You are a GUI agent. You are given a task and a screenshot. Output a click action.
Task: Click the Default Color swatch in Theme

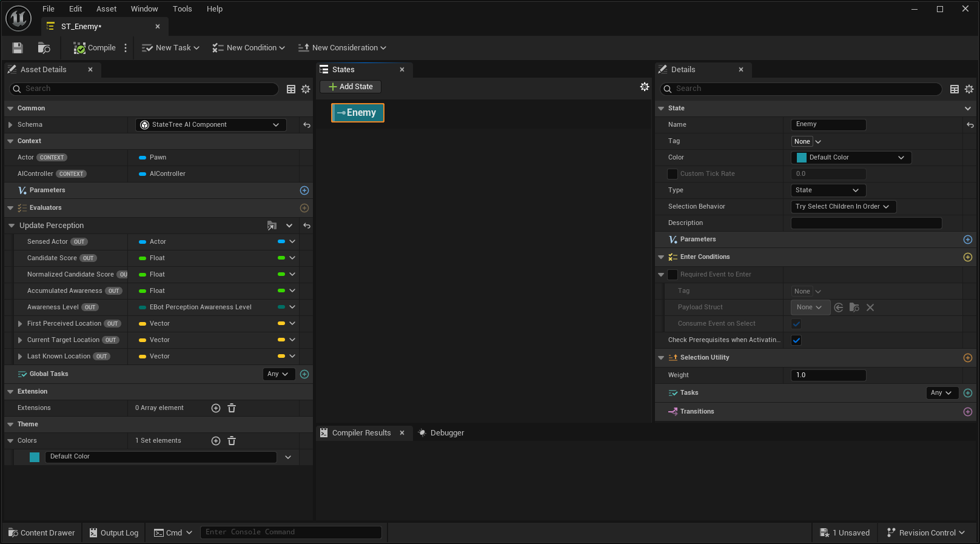(35, 457)
